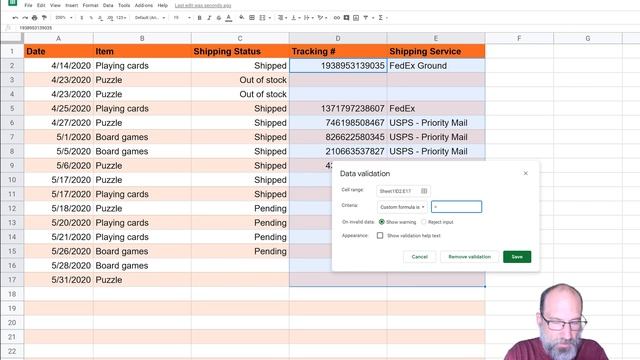Screen dimensions: 640x360
Task: Click the select data range grid icon
Action: 424,191
